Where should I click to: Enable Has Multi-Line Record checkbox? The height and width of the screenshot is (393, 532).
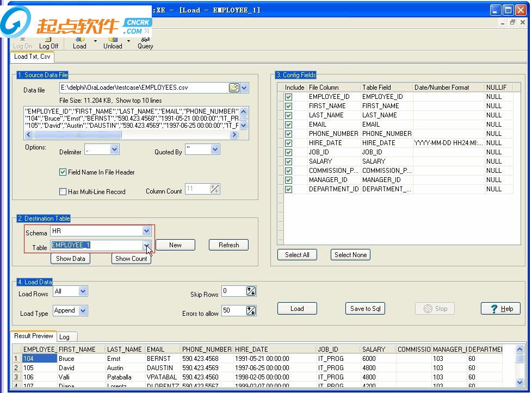(63, 192)
